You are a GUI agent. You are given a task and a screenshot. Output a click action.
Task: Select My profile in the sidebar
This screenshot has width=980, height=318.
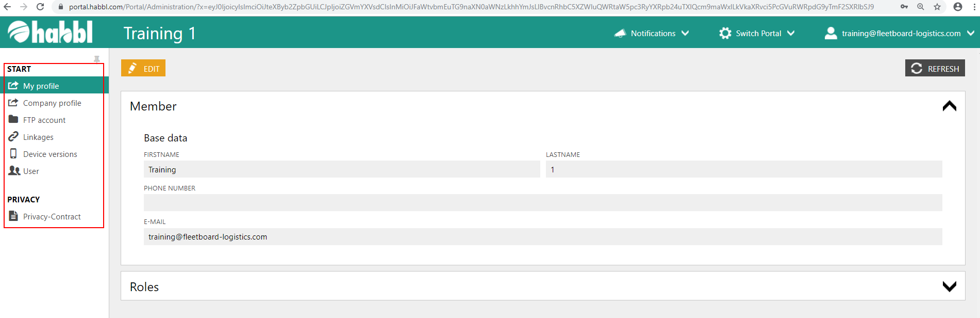pyautogui.click(x=41, y=86)
